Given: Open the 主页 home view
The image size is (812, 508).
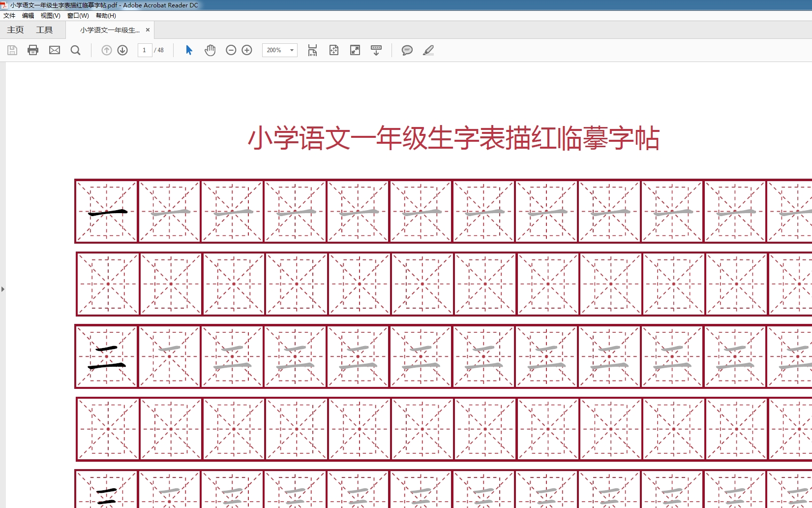Looking at the screenshot, I should click(15, 30).
